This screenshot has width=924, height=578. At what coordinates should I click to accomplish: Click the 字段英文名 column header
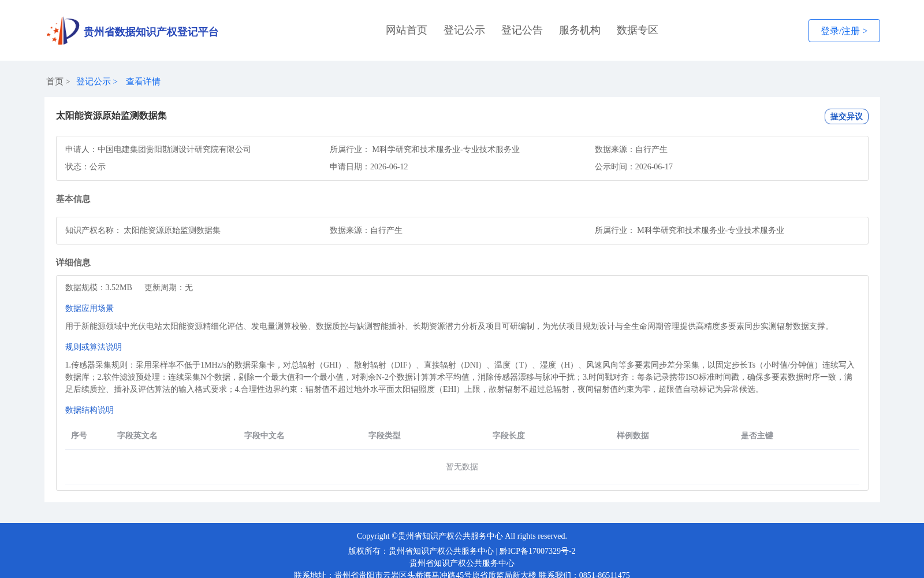137,435
